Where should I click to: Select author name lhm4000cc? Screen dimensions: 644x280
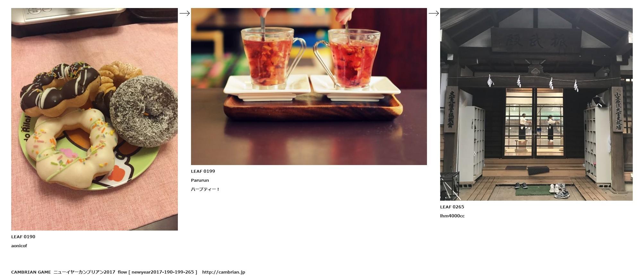[452, 216]
